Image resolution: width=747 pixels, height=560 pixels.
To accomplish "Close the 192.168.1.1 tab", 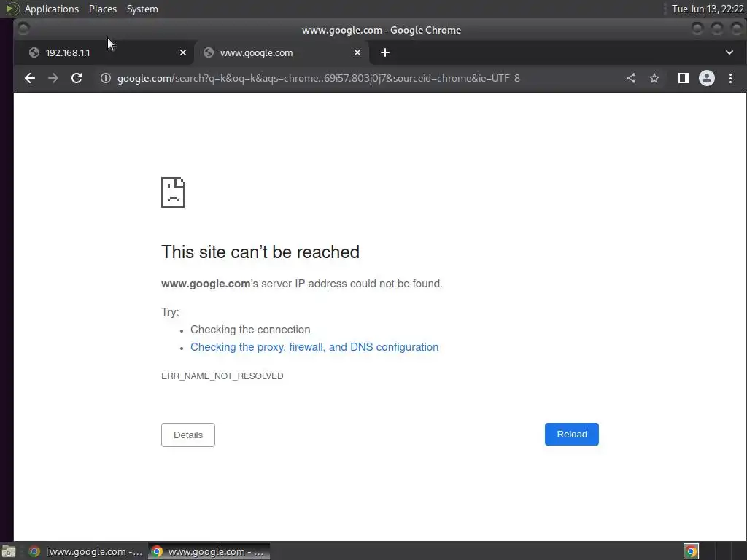I will pyautogui.click(x=183, y=52).
